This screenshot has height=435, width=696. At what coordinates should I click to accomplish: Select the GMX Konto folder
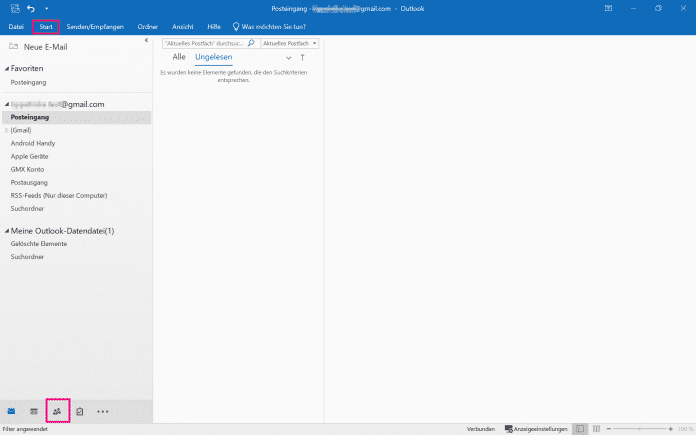click(x=29, y=169)
